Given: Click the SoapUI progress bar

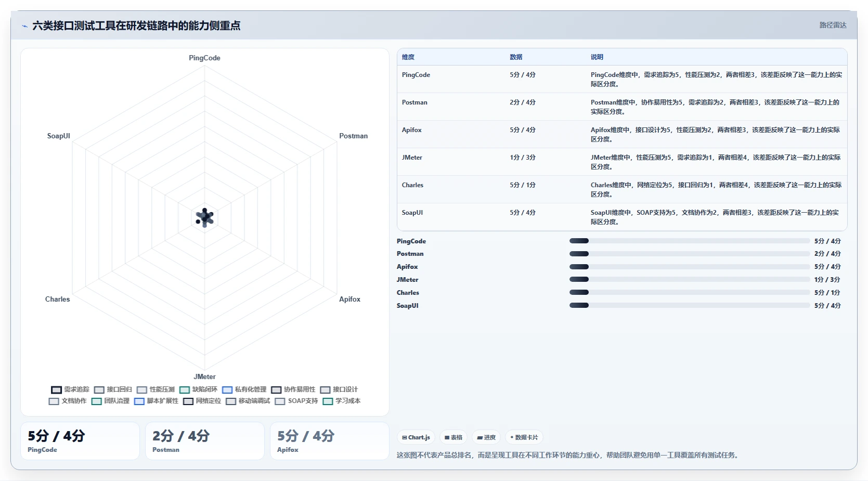Looking at the screenshot, I should tap(690, 305).
